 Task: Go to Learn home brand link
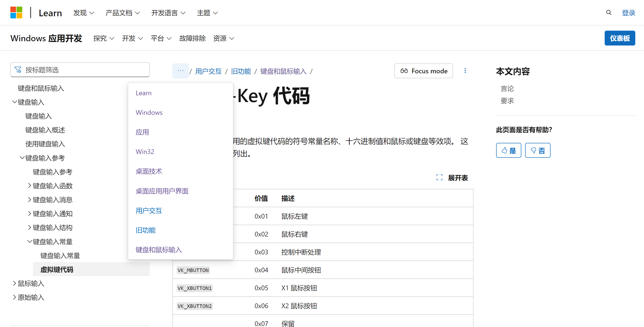click(50, 13)
